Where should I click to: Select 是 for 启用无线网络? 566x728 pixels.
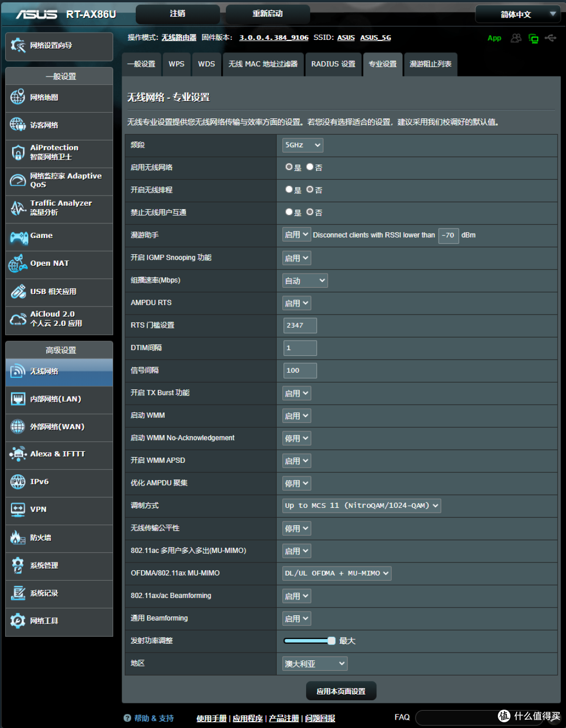coord(289,167)
